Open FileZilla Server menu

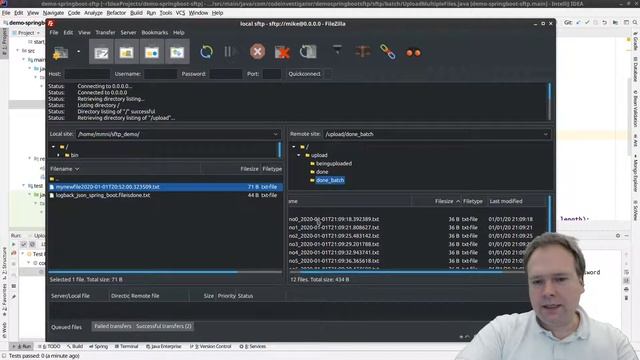[128, 33]
